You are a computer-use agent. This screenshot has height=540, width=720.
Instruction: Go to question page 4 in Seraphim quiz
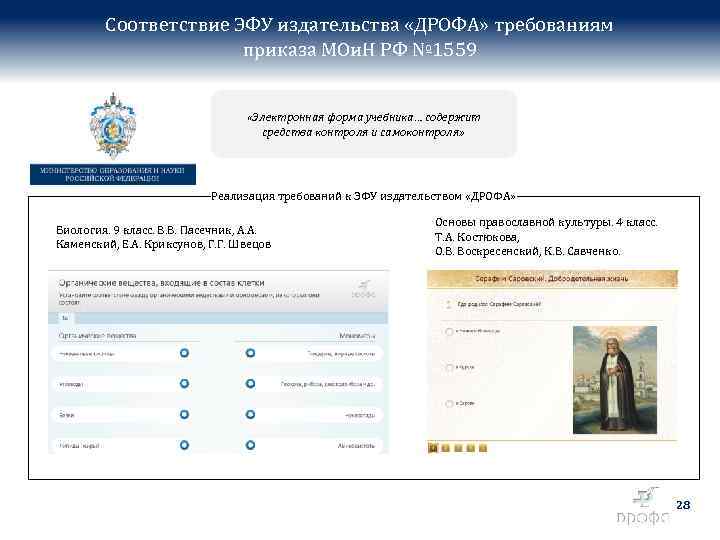(x=470, y=448)
